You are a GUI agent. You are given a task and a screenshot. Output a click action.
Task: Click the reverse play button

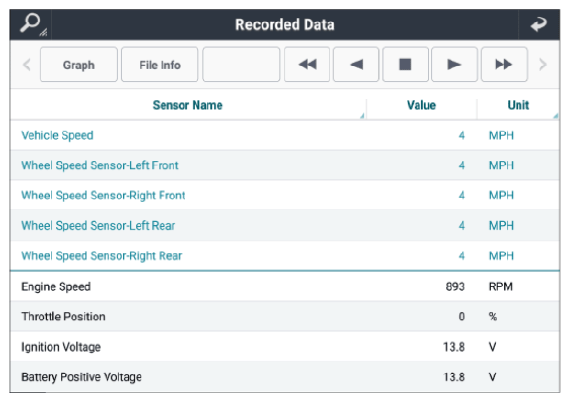[356, 64]
